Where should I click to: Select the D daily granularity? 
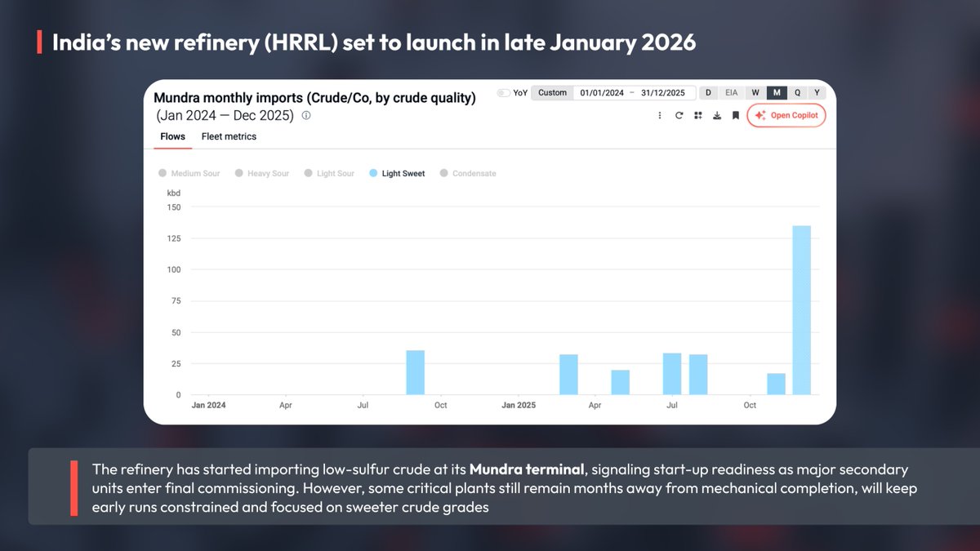coord(708,93)
